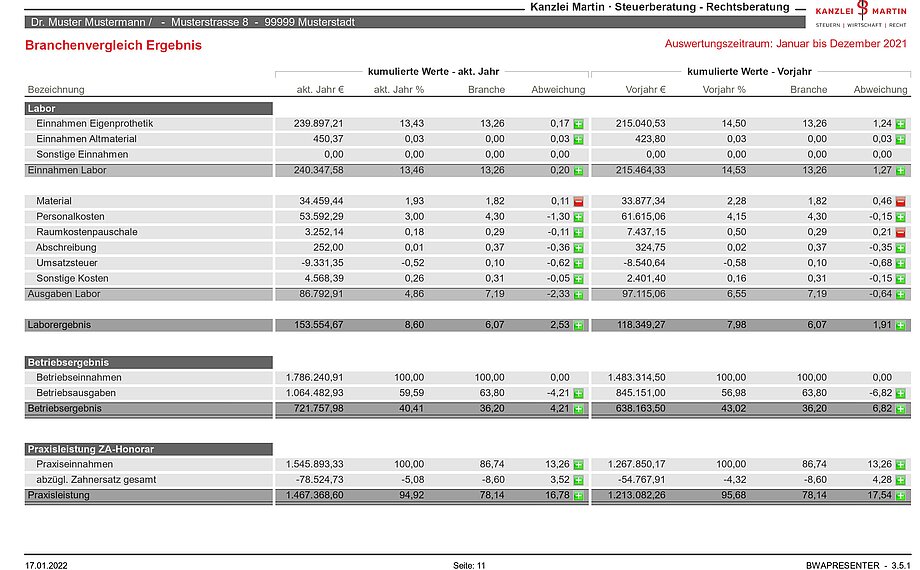This screenshot has width=920, height=570.
Task: Click the value '1.786.240,91'
Action: [x=314, y=377]
